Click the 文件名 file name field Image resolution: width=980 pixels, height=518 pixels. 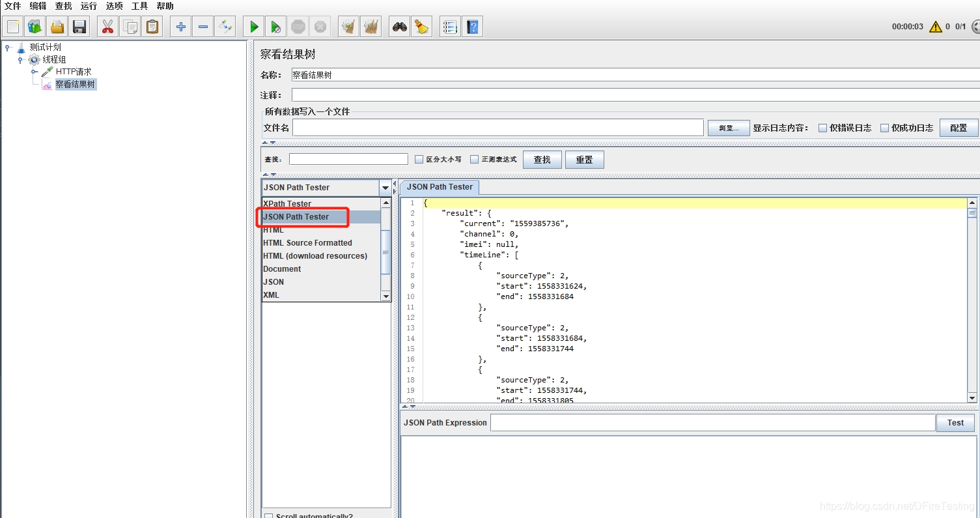click(498, 128)
